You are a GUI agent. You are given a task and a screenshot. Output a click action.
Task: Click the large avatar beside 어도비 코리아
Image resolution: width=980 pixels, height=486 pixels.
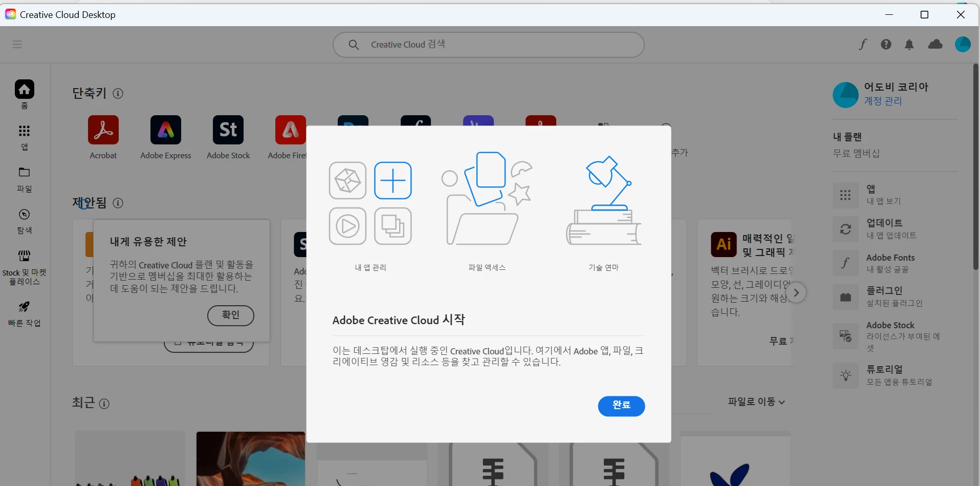coord(845,95)
